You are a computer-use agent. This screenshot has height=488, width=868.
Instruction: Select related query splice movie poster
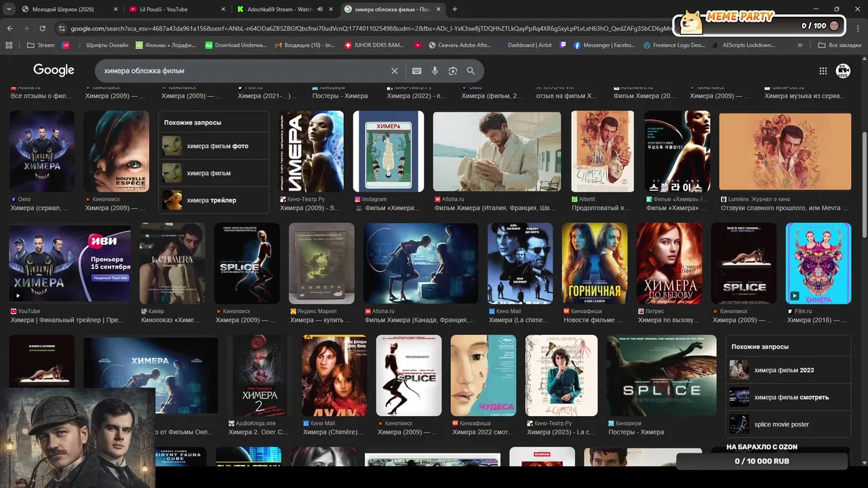click(788, 424)
